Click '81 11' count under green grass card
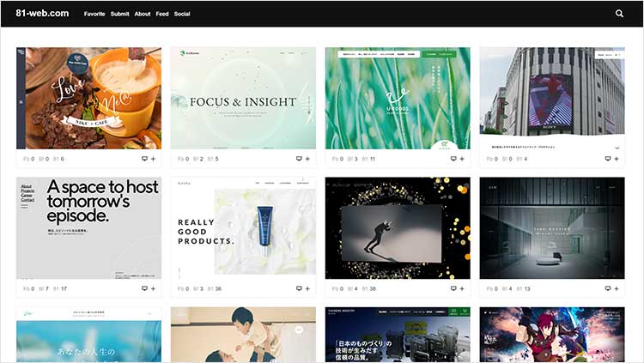The height and width of the screenshot is (363, 644). pos(368,159)
